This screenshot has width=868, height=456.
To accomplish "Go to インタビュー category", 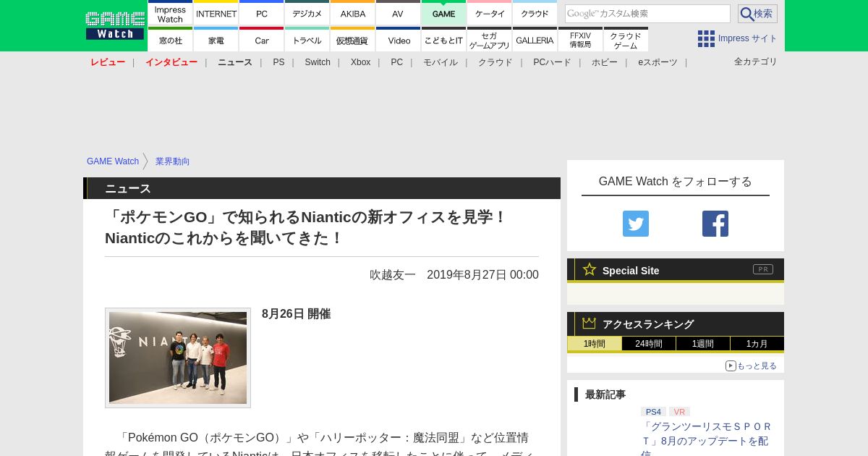I will [x=171, y=62].
